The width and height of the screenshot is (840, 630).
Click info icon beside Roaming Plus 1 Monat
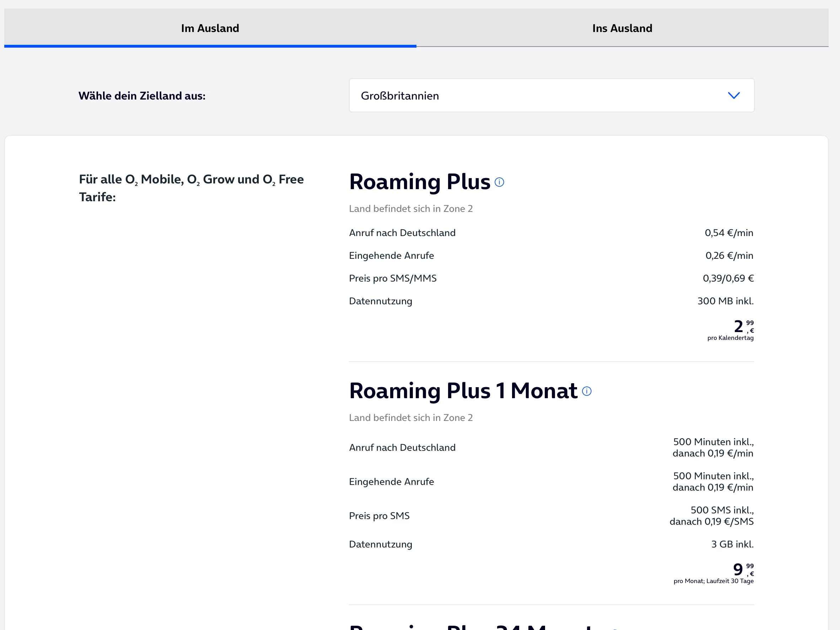tap(586, 391)
